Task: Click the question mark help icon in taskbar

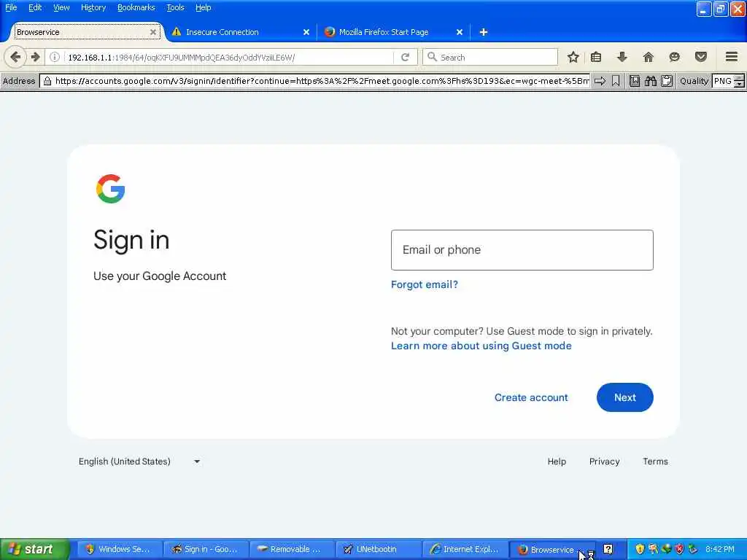Action: 608,549
